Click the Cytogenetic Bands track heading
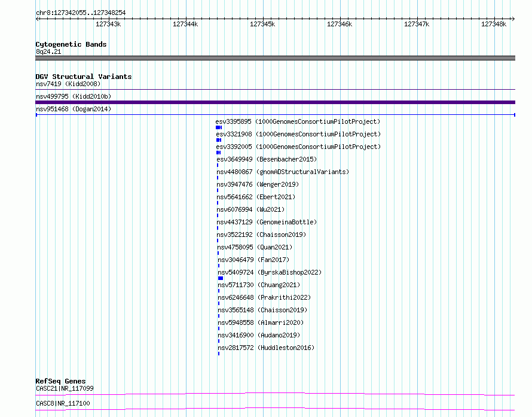This screenshot has width=532, height=417. point(71,44)
